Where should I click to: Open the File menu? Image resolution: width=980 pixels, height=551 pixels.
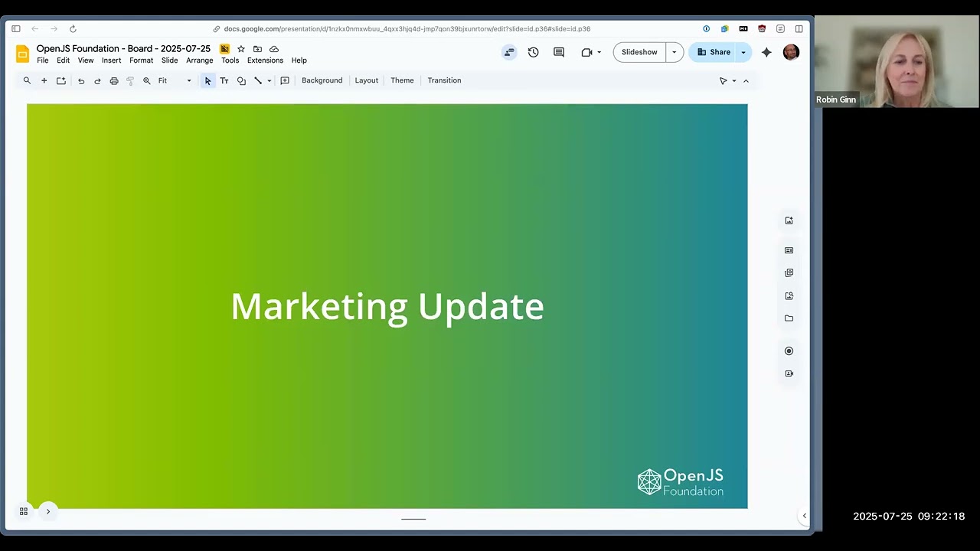pyautogui.click(x=43, y=60)
